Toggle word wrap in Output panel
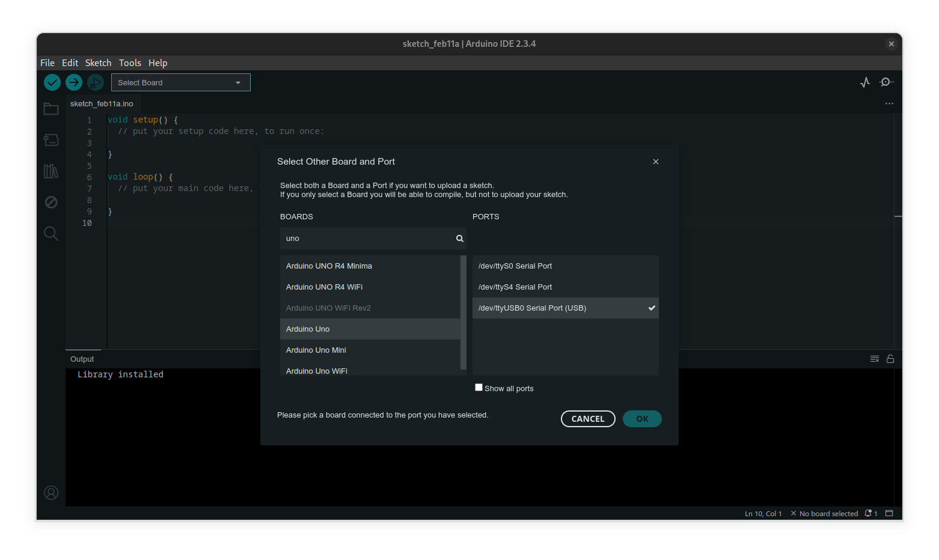Image resolution: width=939 pixels, height=560 pixels. [875, 359]
